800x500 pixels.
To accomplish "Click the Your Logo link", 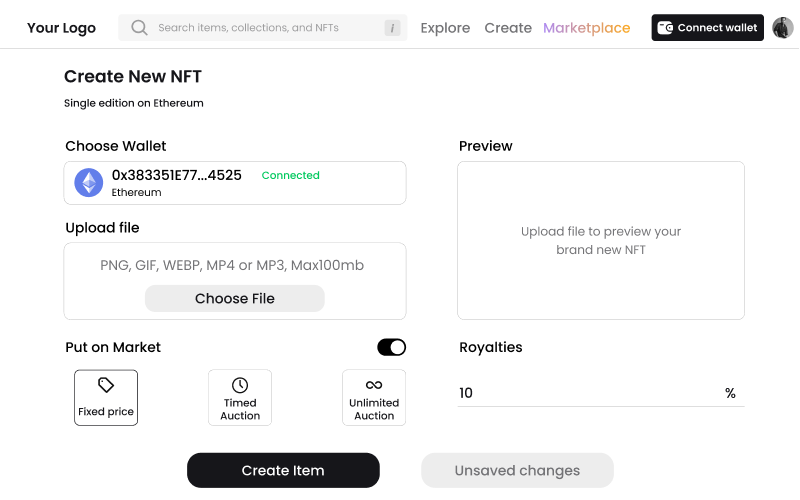I will coord(61,28).
